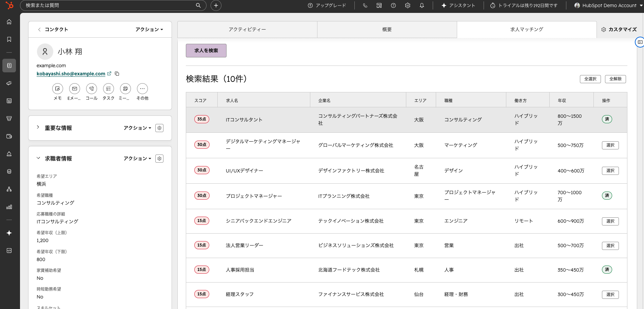Click the HubSpot sprocket logo
644x309 pixels.
point(9,5)
